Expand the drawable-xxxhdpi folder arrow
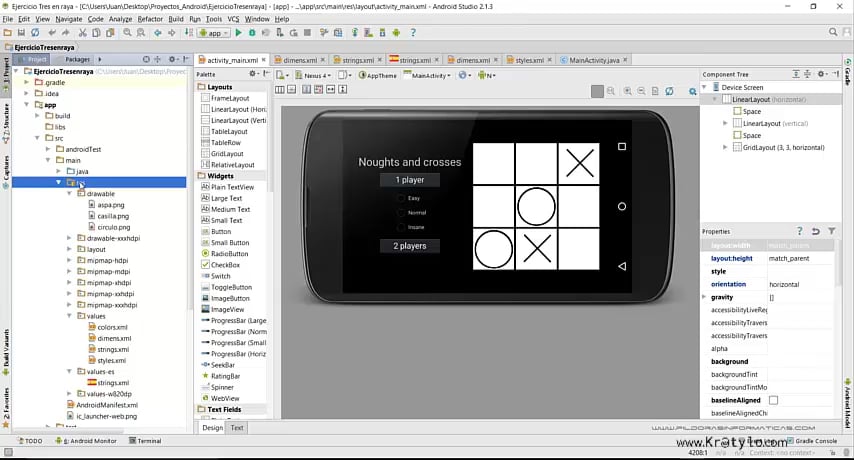Image resolution: width=854 pixels, height=460 pixels. (x=69, y=238)
